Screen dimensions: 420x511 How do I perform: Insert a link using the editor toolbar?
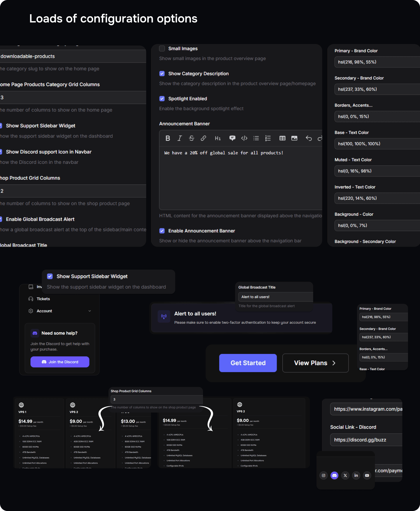click(x=203, y=138)
